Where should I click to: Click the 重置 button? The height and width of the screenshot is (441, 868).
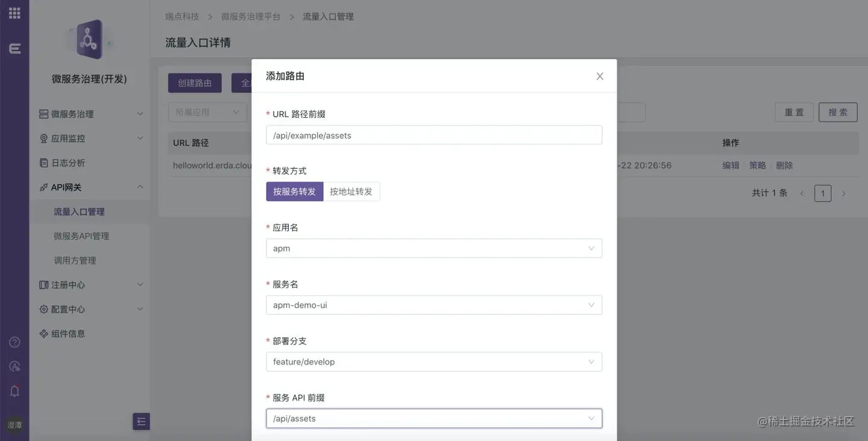pyautogui.click(x=794, y=112)
